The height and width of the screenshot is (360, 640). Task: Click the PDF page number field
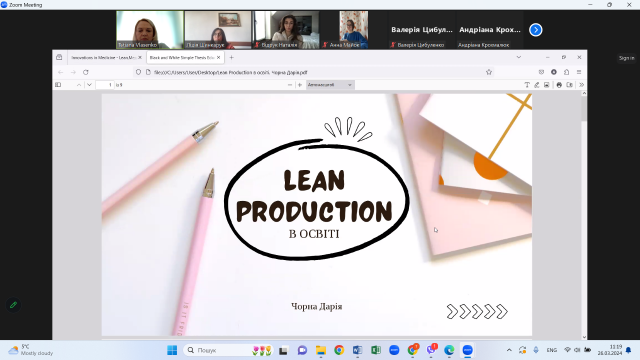click(x=105, y=85)
